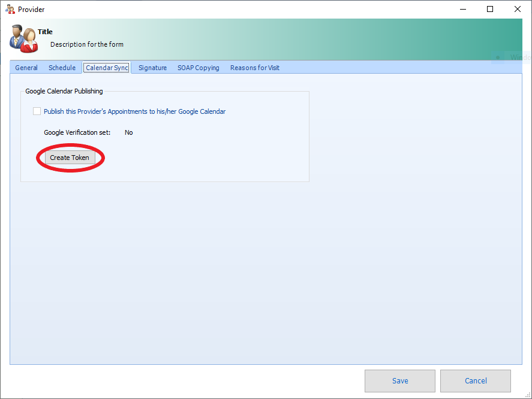Screen dimensions: 532x399
Task: Click the bold Title heading in header
Action: pos(45,32)
